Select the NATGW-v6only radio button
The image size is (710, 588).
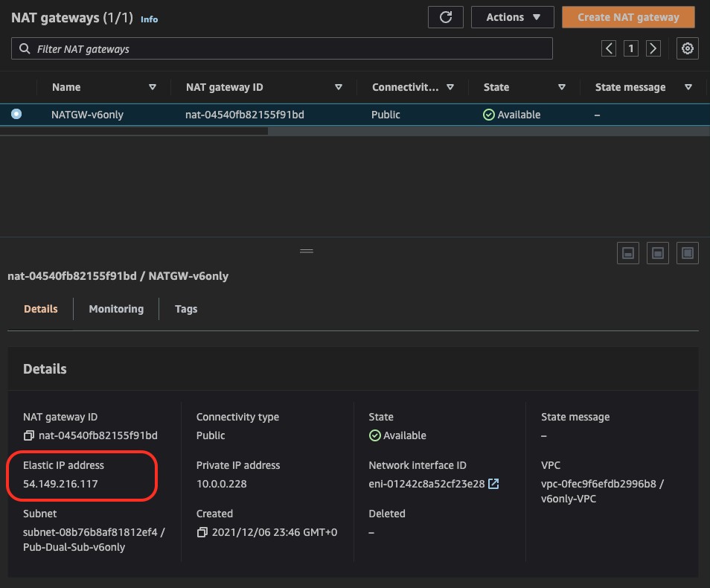(16, 114)
